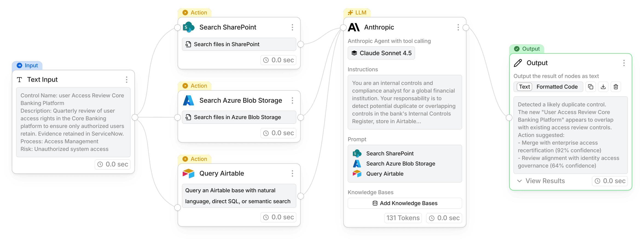Edit the Instructions text box in LLM node
Screen dimensions: 644x248
tap(405, 102)
